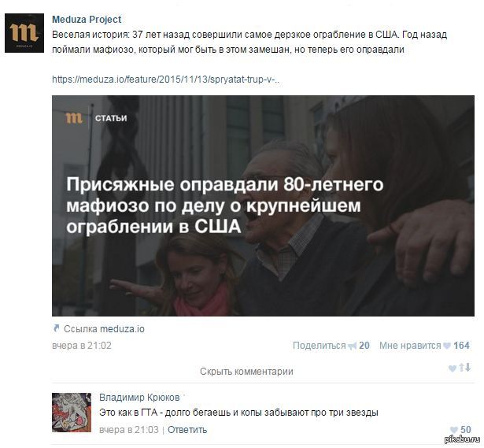Viewport: 484px width, 448px height.
Task: Click Ответить under Крюков's comment
Action: [187, 429]
